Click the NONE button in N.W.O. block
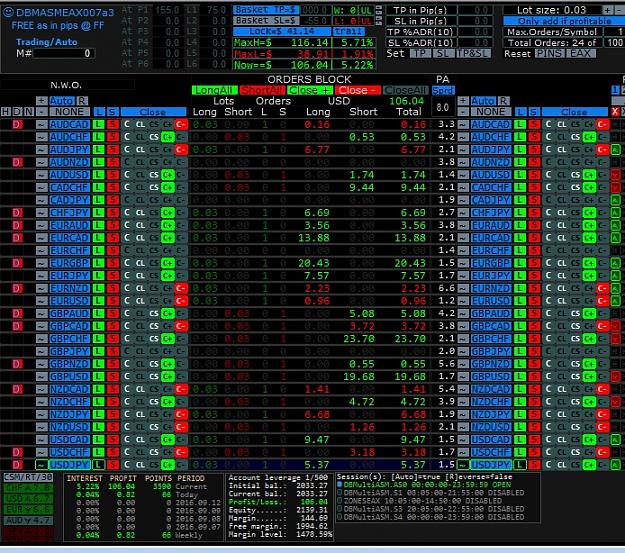This screenshot has height=553, width=625. click(x=69, y=112)
